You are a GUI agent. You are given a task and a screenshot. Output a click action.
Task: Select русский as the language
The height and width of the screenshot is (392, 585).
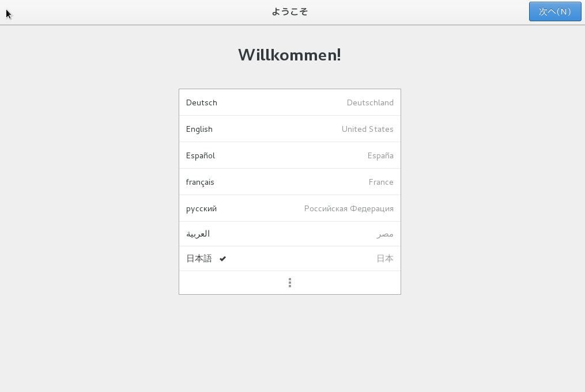[290, 208]
